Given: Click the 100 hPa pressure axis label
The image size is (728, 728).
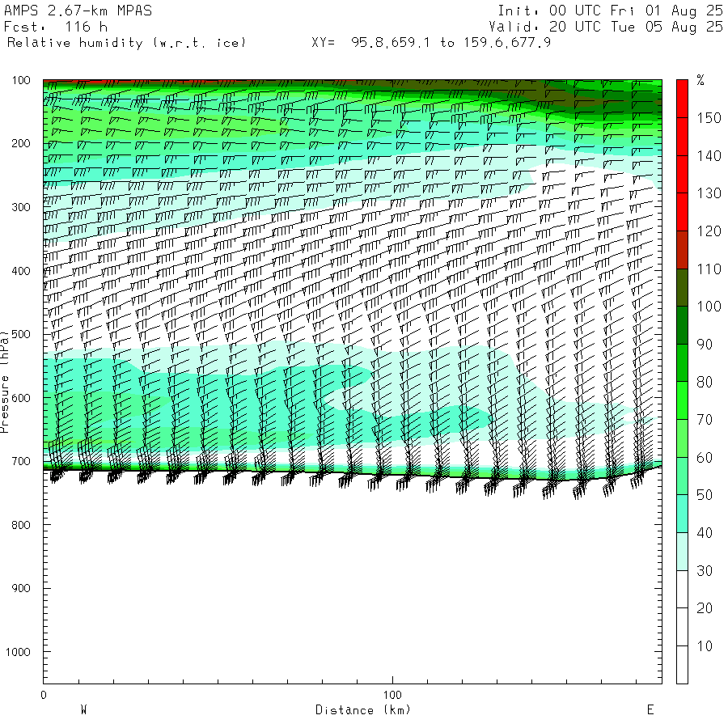Looking at the screenshot, I should pyautogui.click(x=21, y=80).
